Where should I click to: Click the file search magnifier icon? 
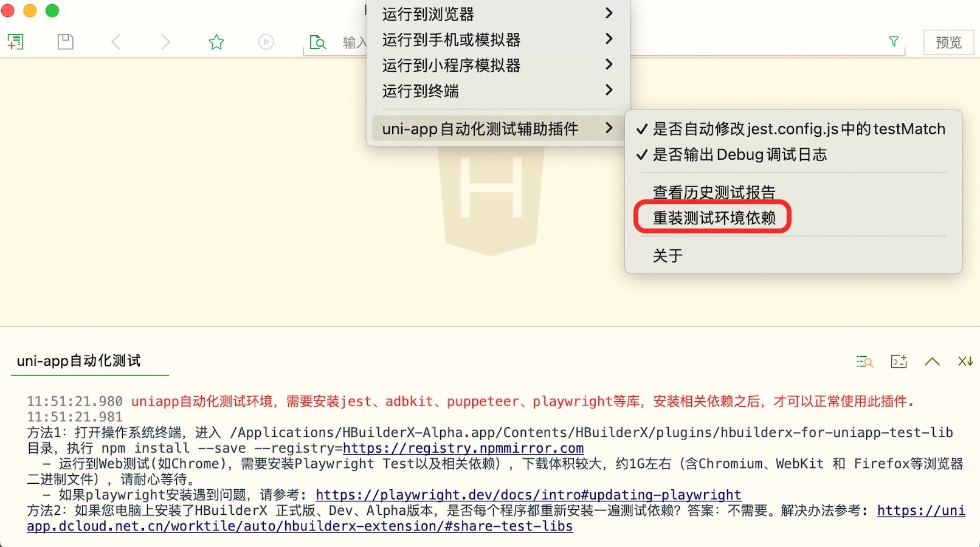click(x=317, y=42)
